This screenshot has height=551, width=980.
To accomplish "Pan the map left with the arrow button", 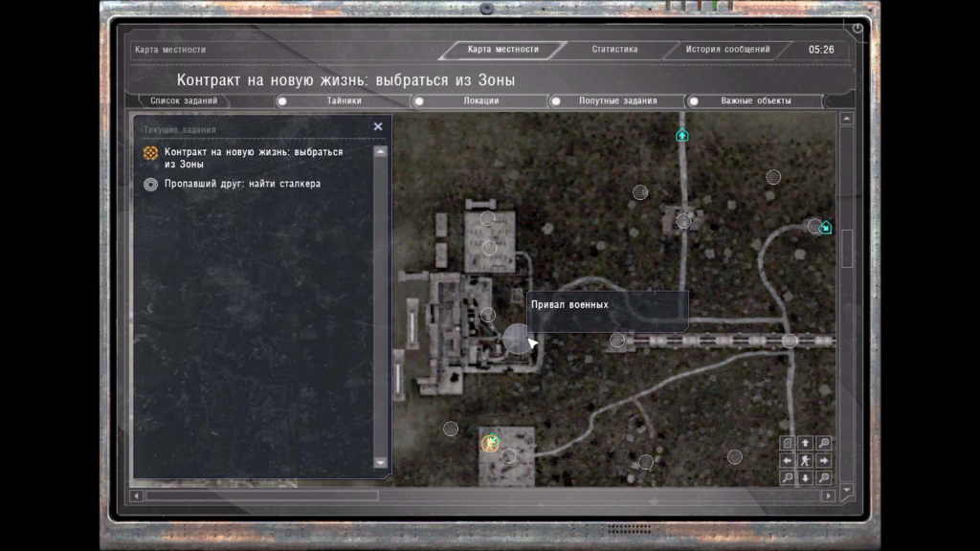I will (x=788, y=460).
